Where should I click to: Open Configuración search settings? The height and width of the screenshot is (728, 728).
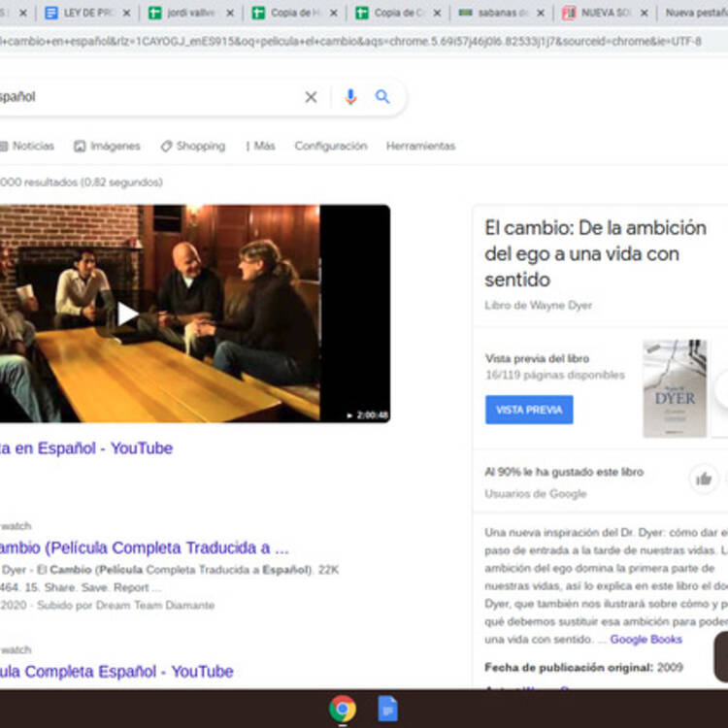[331, 147]
